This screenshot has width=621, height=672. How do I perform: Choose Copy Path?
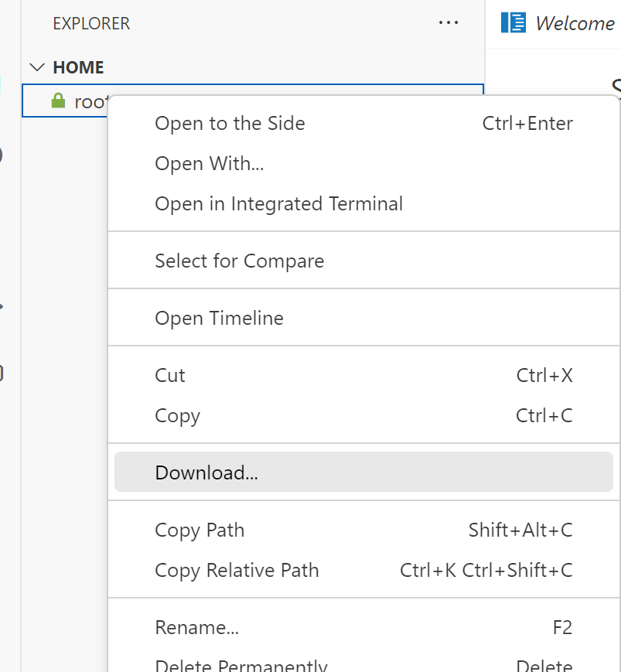click(200, 530)
